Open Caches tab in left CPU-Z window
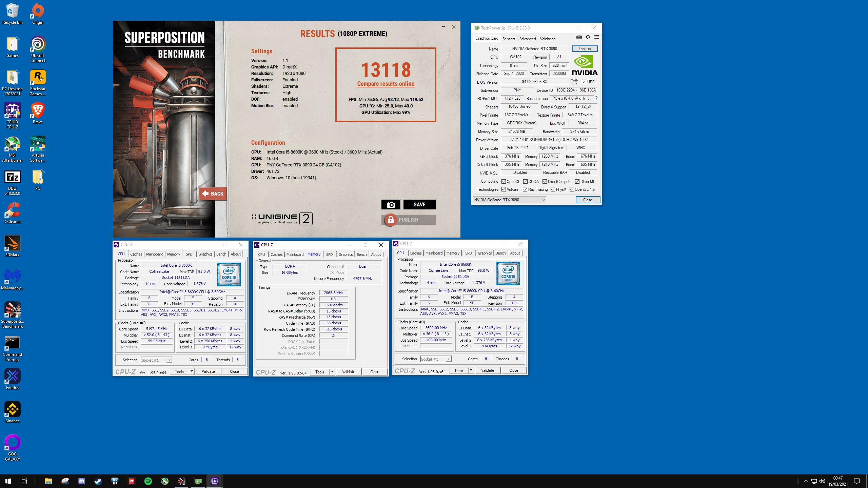This screenshot has width=868, height=488. point(136,254)
